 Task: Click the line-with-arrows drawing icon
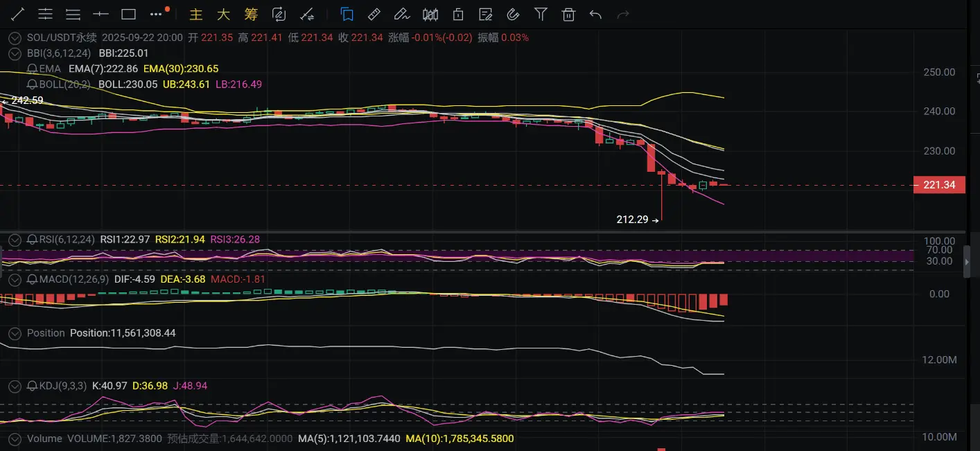click(x=306, y=14)
